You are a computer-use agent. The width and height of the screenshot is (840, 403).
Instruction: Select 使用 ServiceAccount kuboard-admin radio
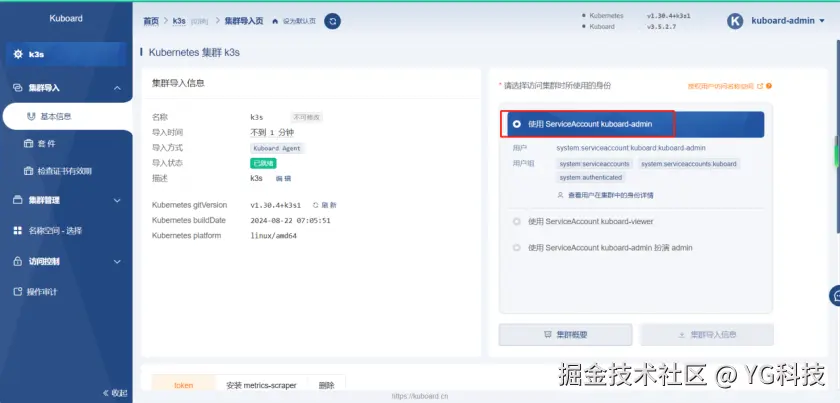(x=516, y=124)
